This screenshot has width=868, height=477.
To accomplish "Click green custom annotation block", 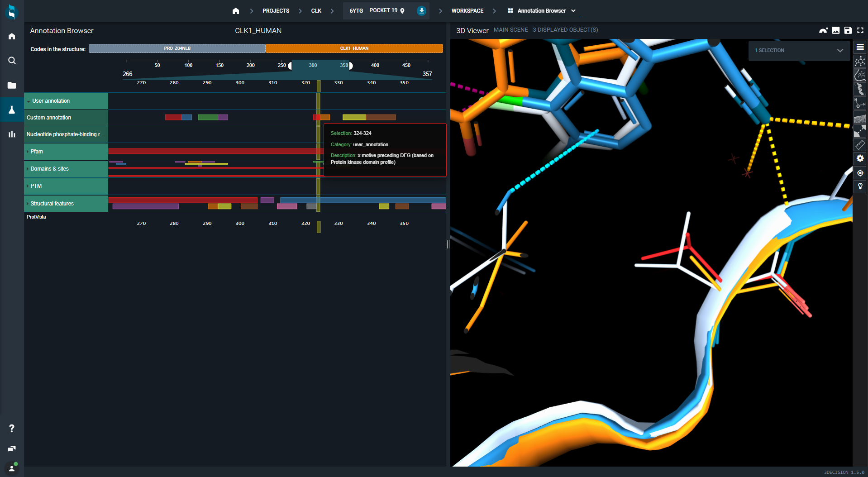I will click(208, 118).
